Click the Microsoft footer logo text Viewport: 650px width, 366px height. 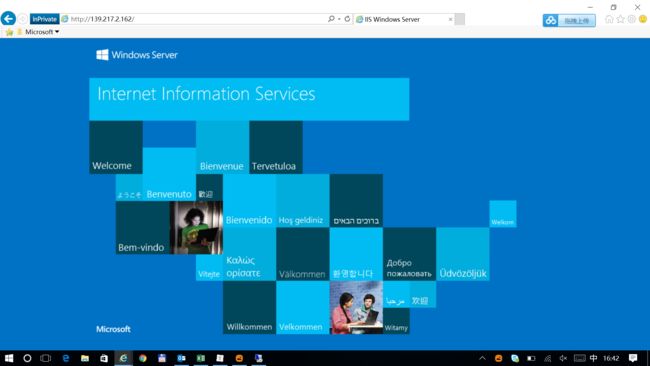click(x=113, y=329)
